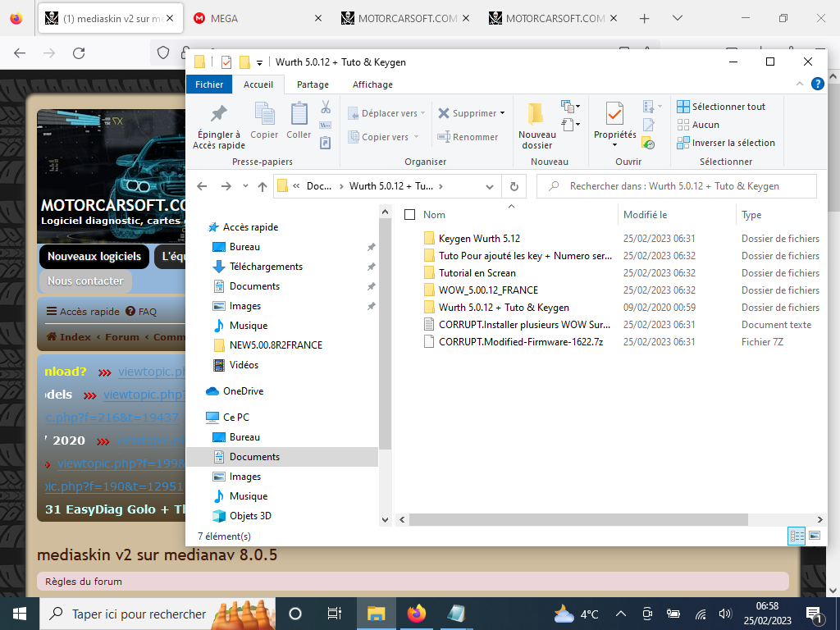Collapse the Explorer ribbon
The height and width of the screenshot is (630, 840).
point(799,84)
